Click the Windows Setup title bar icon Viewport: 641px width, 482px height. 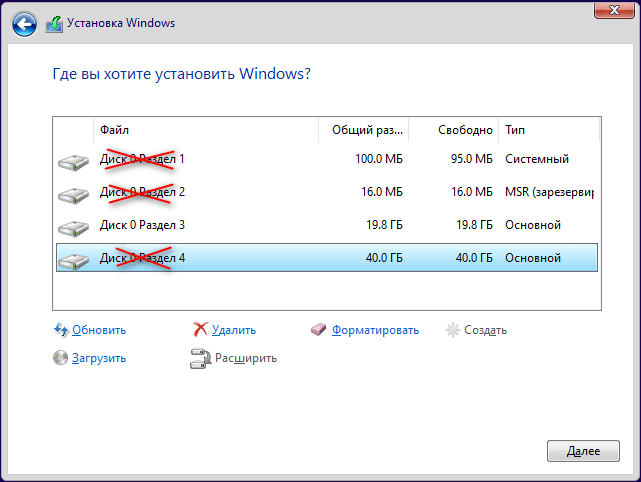54,22
